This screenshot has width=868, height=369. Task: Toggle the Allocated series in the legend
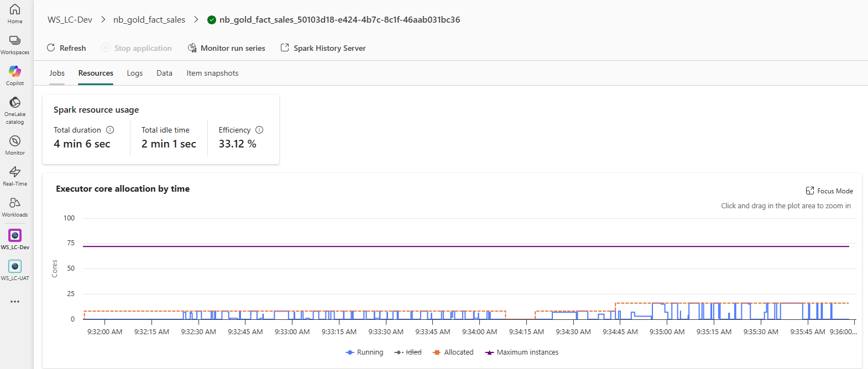pos(453,352)
